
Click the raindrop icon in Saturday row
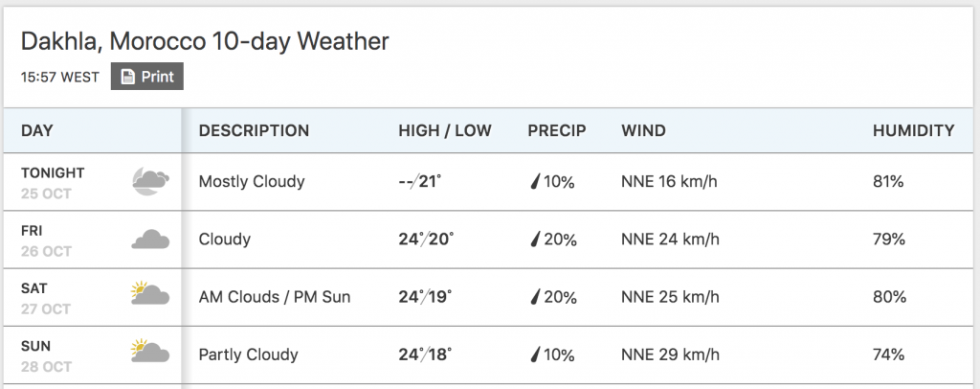535,297
